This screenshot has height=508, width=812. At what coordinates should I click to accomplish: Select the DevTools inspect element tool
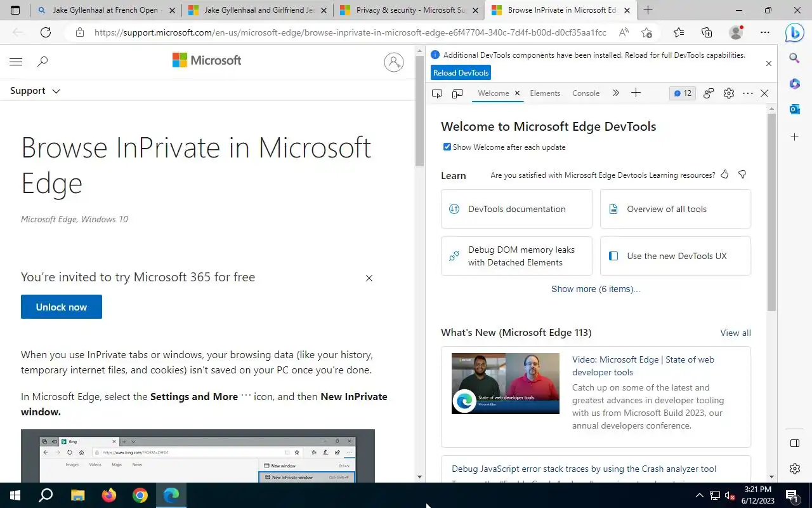(x=437, y=93)
